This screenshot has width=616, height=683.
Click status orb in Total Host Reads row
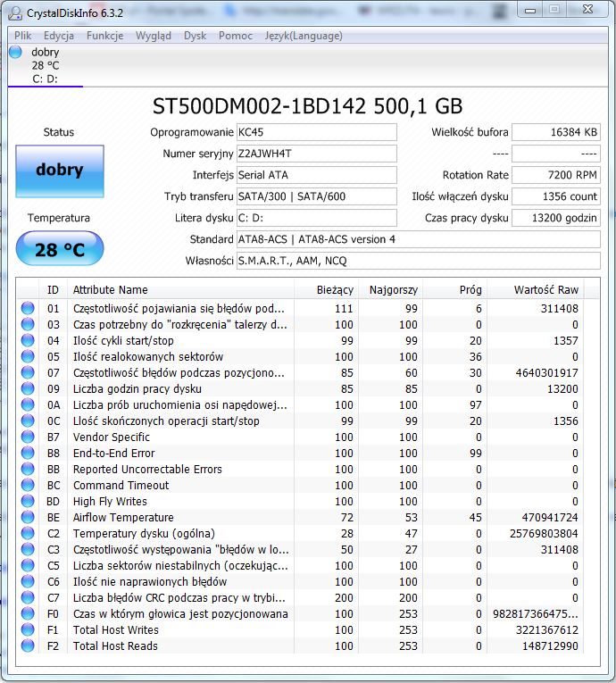pos(28,646)
